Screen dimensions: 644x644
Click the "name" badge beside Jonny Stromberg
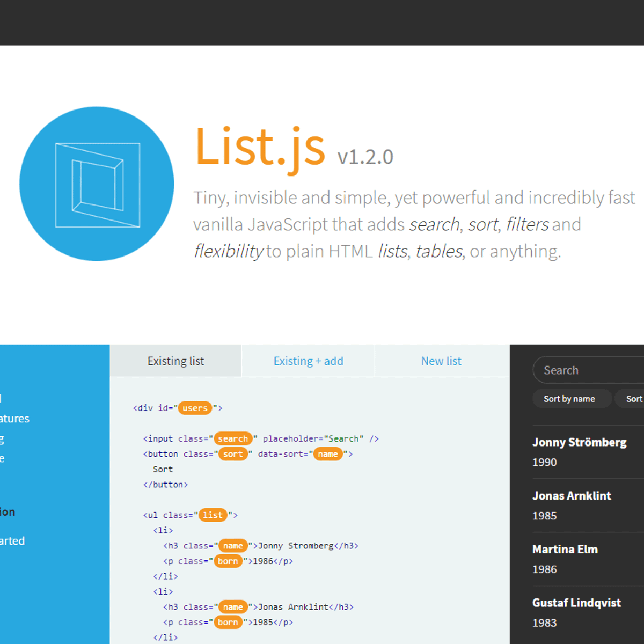tap(233, 545)
